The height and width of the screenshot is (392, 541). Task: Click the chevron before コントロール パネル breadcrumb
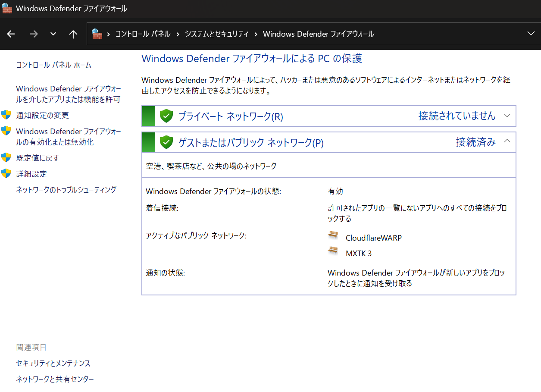tap(108, 34)
